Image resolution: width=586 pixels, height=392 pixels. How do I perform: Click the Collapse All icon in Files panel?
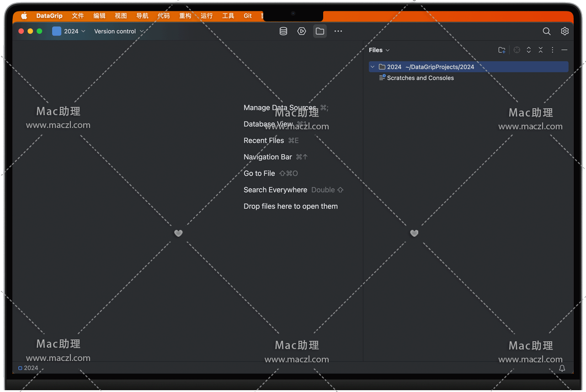point(541,50)
